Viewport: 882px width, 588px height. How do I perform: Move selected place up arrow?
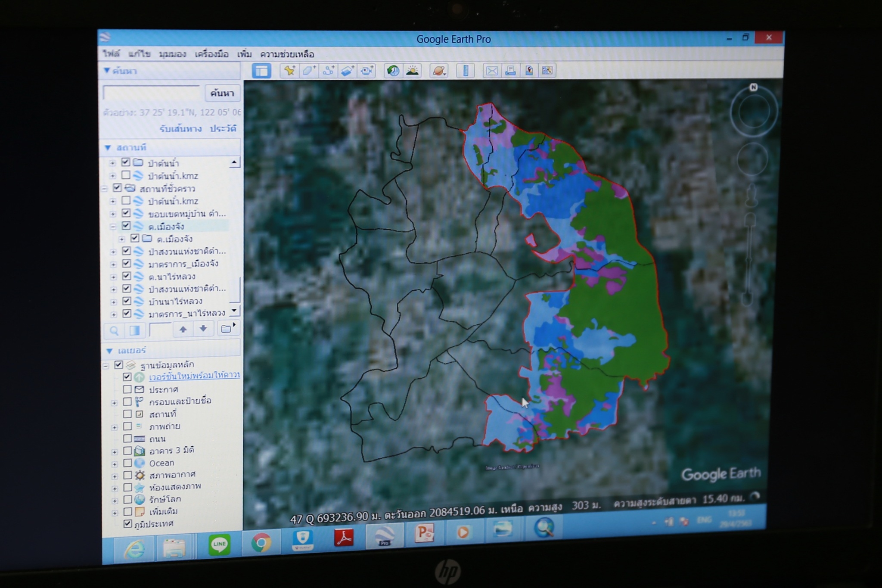(x=183, y=330)
